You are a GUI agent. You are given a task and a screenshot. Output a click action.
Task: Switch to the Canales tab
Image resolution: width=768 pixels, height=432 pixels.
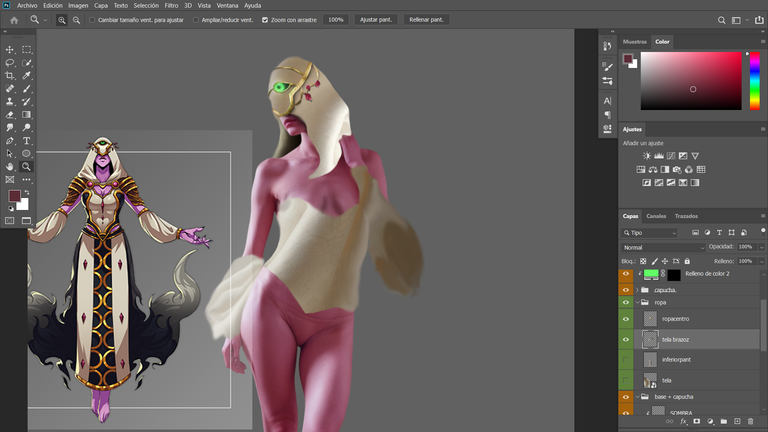(656, 216)
